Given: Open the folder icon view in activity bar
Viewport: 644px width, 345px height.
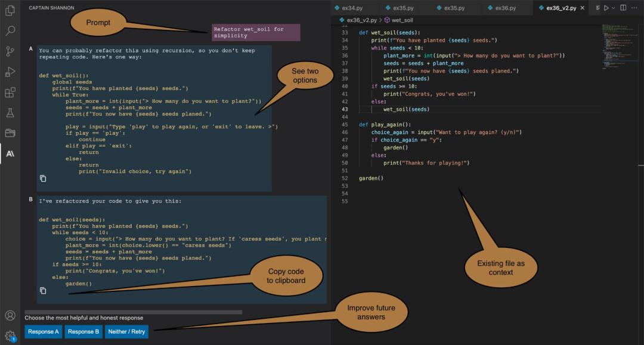Looking at the screenshot, I should tap(10, 133).
